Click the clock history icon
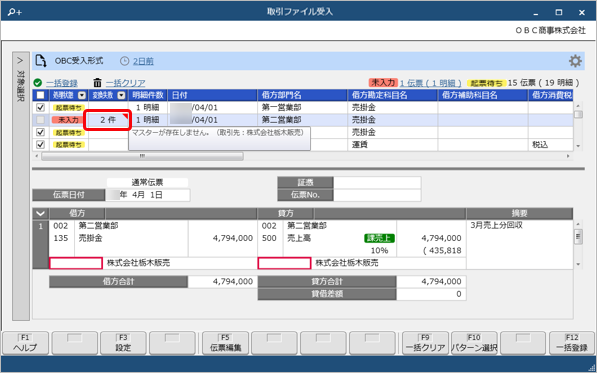The width and height of the screenshot is (597, 373). 125,61
